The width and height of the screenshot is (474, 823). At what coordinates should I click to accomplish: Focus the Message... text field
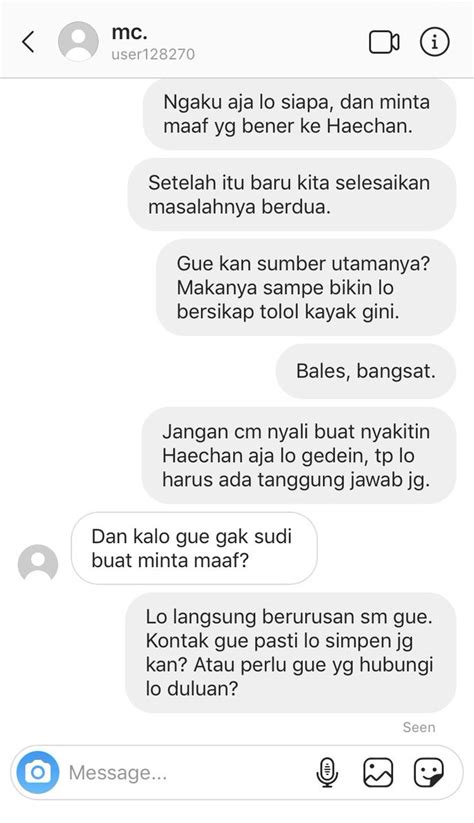(186, 772)
